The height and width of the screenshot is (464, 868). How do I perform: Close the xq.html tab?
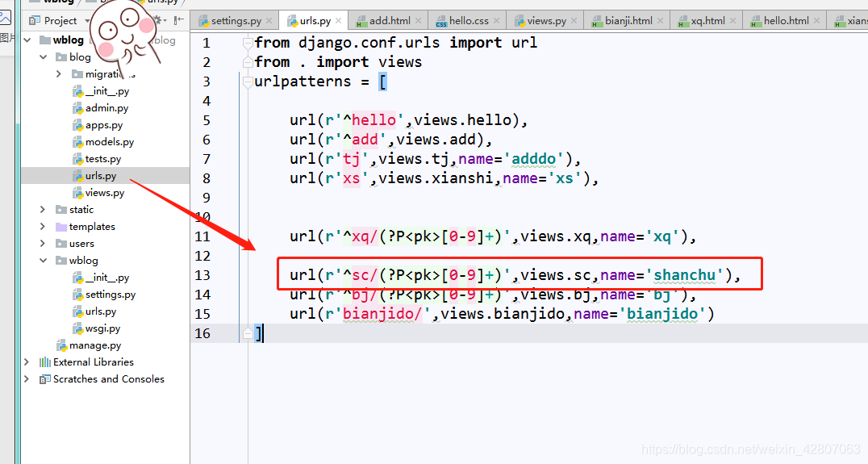tap(733, 21)
